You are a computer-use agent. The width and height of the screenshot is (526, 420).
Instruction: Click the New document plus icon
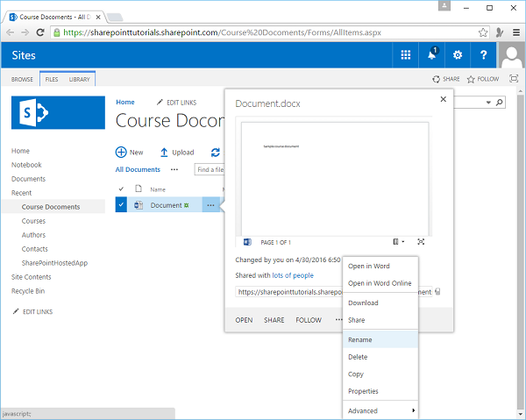[x=121, y=153]
